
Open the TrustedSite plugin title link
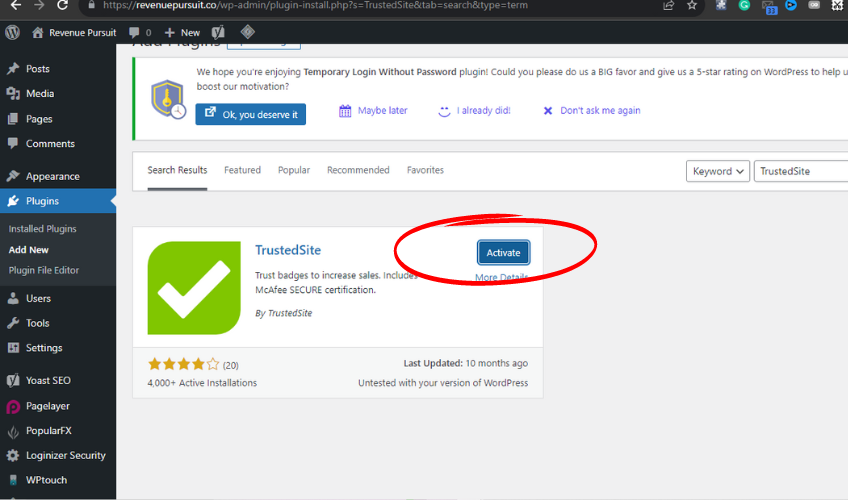click(x=288, y=250)
